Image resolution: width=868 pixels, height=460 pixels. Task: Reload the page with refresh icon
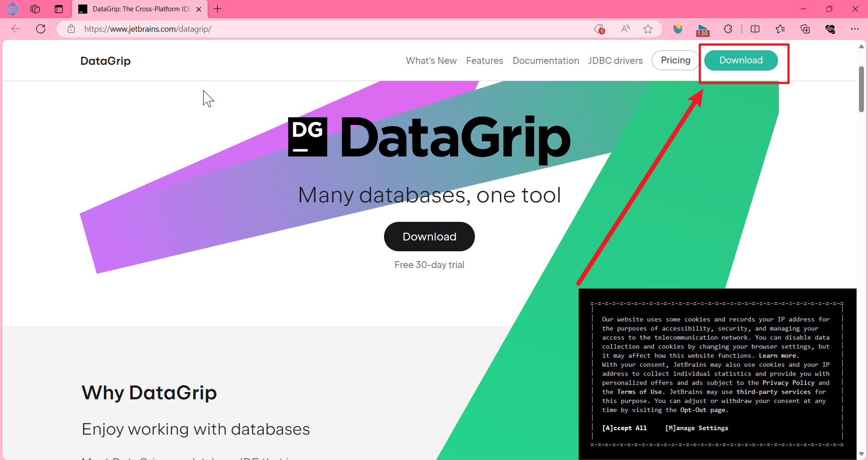point(41,29)
